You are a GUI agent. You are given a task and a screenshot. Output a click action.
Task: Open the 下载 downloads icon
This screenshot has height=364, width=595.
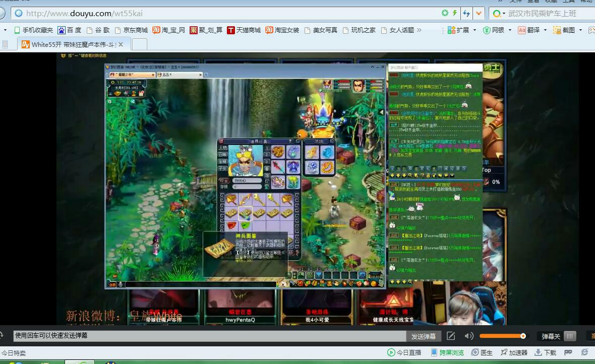[545, 352]
